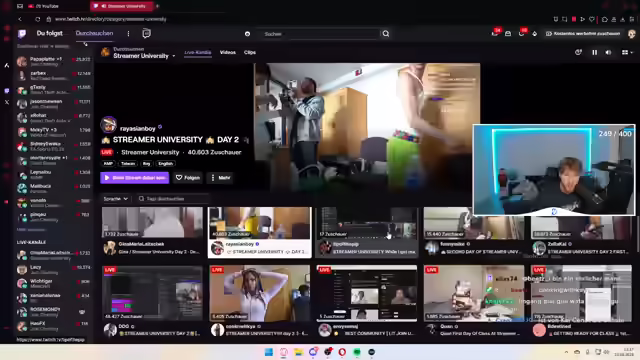Open the Durchsuchen tab
The image size is (640, 360).
click(94, 33)
